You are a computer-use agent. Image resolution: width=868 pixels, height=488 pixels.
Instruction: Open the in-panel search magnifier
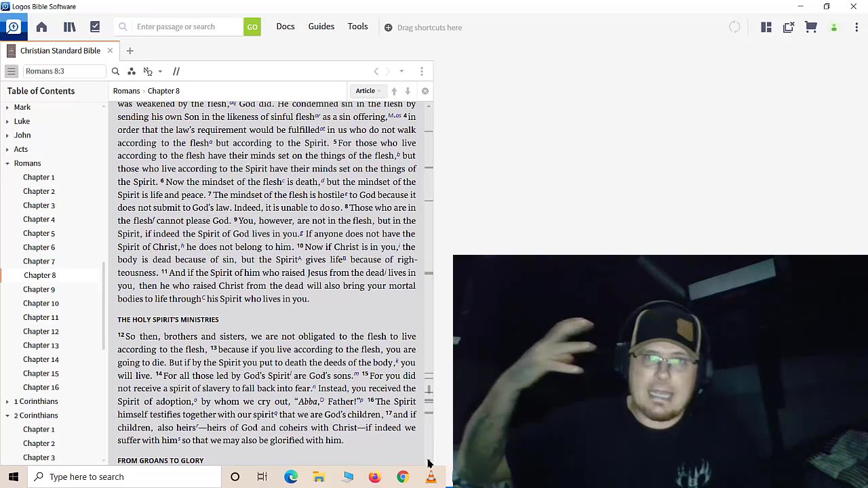[x=115, y=71]
